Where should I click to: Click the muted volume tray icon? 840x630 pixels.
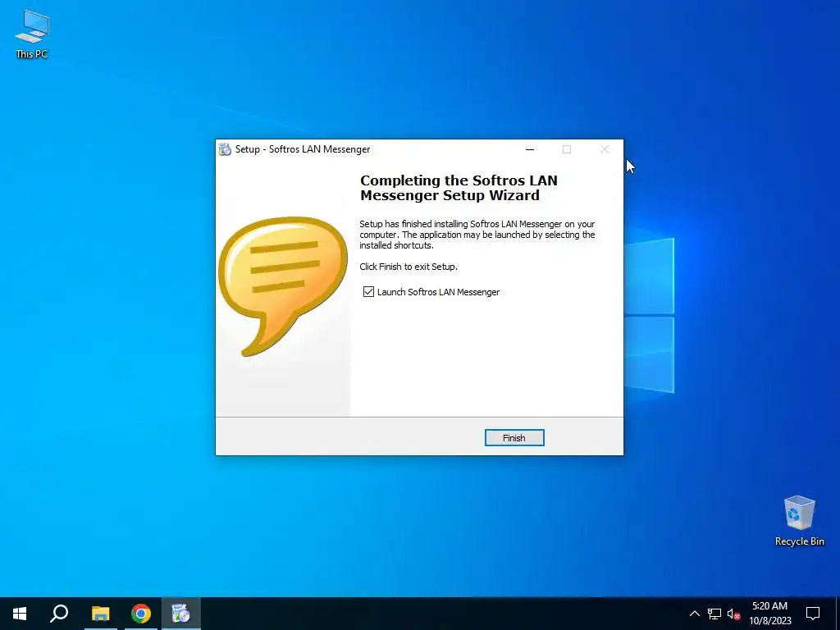point(733,614)
